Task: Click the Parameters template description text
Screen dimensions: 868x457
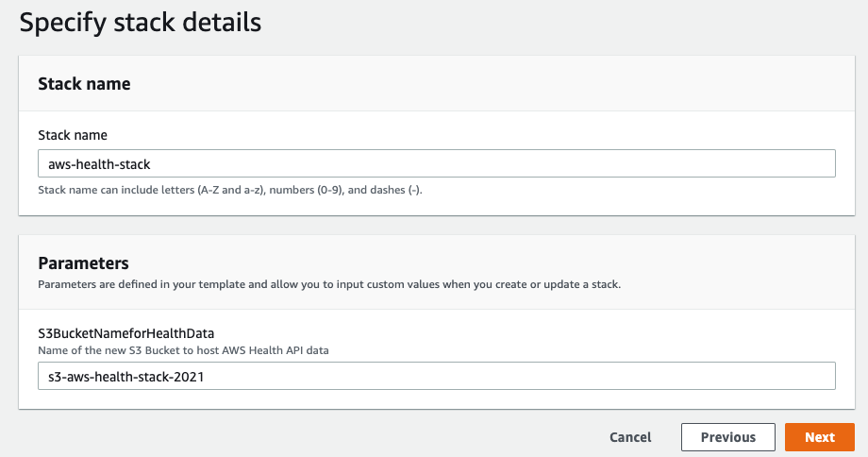Action: pos(328,283)
